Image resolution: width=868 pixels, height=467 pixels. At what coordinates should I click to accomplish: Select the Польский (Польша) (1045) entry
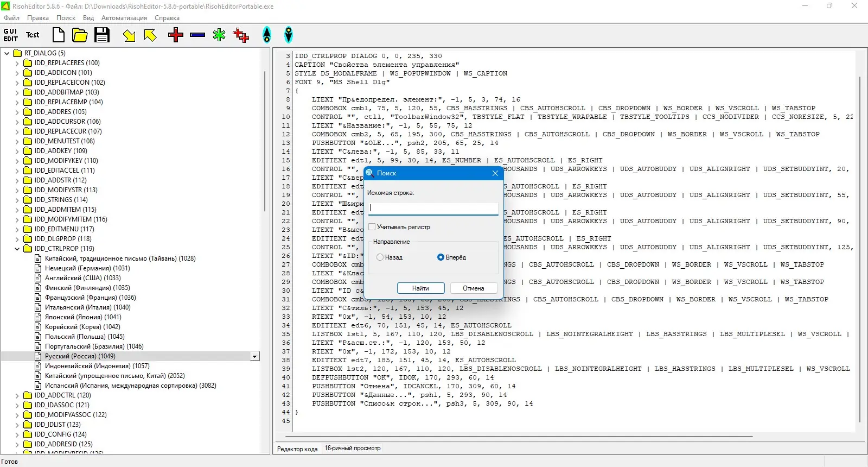click(x=85, y=337)
